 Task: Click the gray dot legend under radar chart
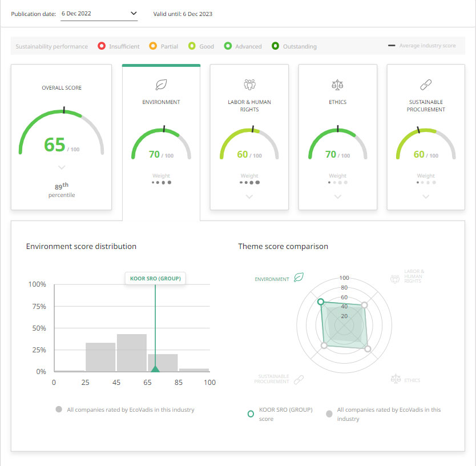coord(329,414)
